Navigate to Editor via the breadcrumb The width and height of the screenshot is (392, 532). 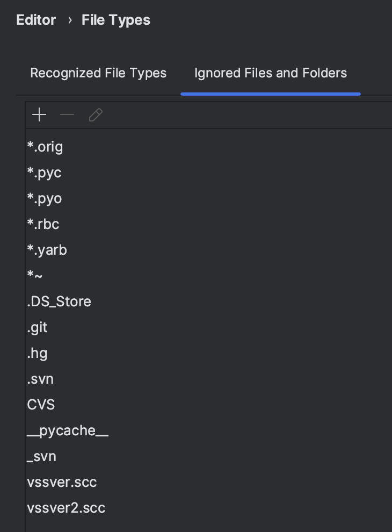point(35,20)
